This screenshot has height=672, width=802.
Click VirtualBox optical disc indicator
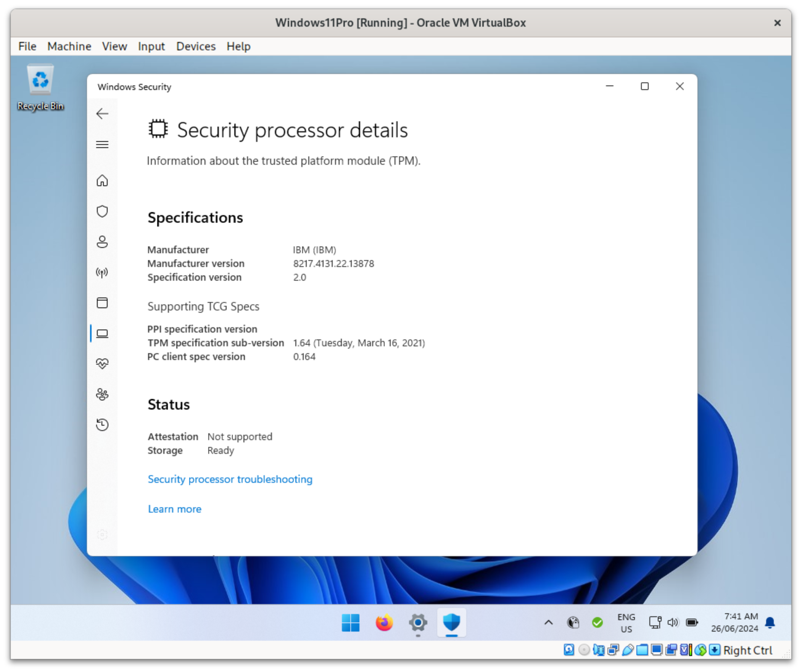pos(584,650)
